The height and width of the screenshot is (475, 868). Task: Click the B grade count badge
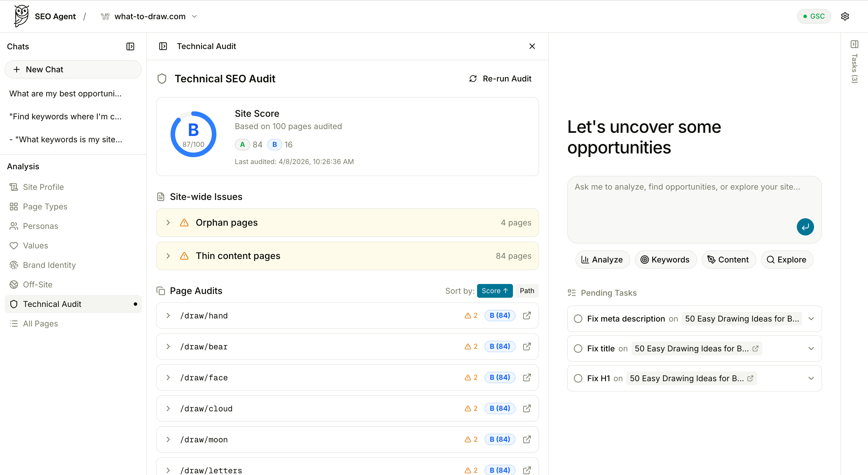[275, 144]
